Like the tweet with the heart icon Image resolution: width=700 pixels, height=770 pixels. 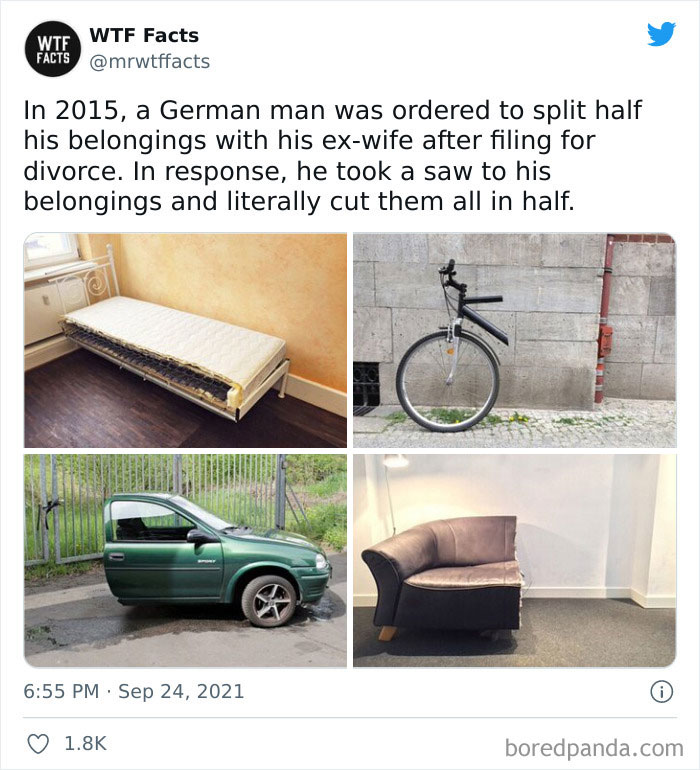(x=38, y=743)
